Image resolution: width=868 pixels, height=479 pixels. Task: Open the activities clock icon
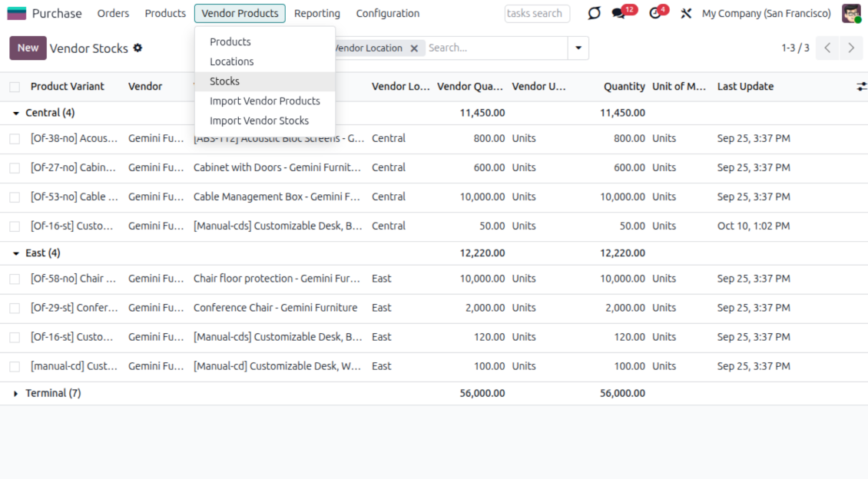(655, 14)
